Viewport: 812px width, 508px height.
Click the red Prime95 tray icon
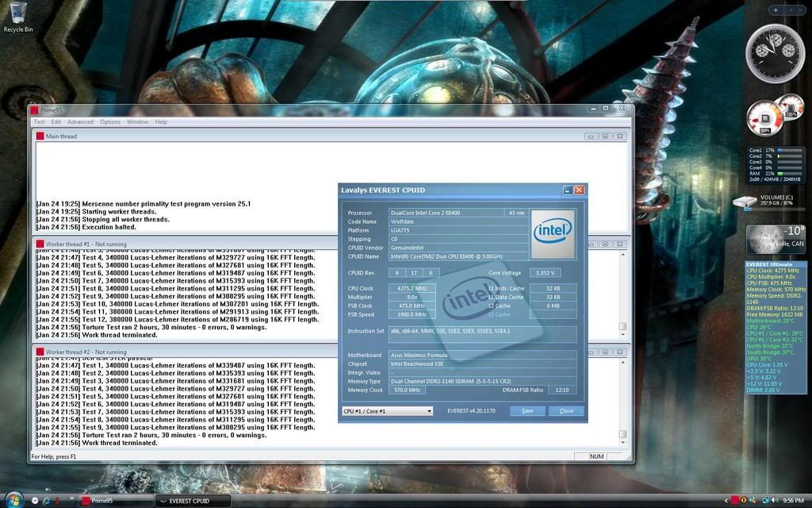coord(735,500)
